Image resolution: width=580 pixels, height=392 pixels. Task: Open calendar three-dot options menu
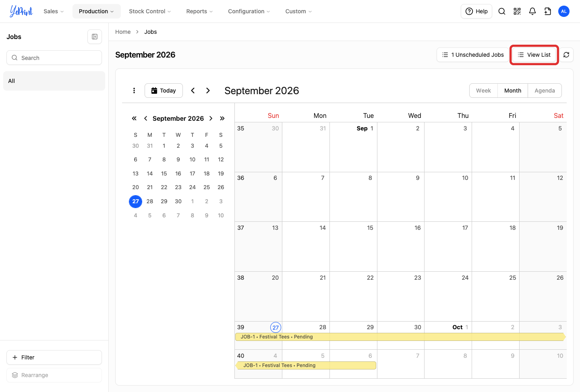[x=134, y=91]
